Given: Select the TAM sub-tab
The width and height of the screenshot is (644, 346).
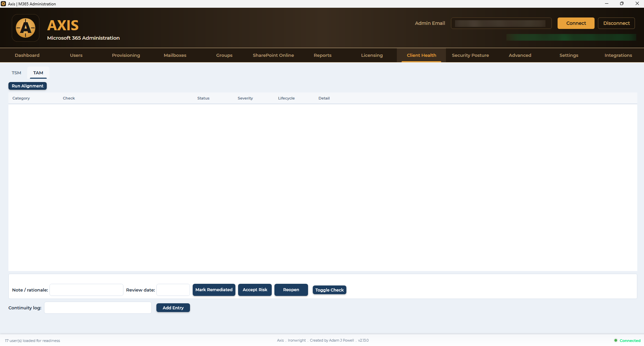Looking at the screenshot, I should [38, 73].
